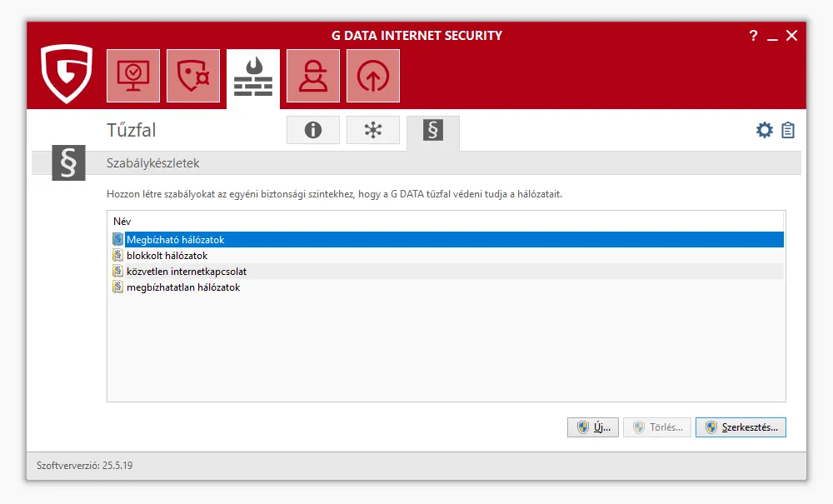Open the virus protection shield icon
833x504 pixels.
pyautogui.click(x=193, y=76)
